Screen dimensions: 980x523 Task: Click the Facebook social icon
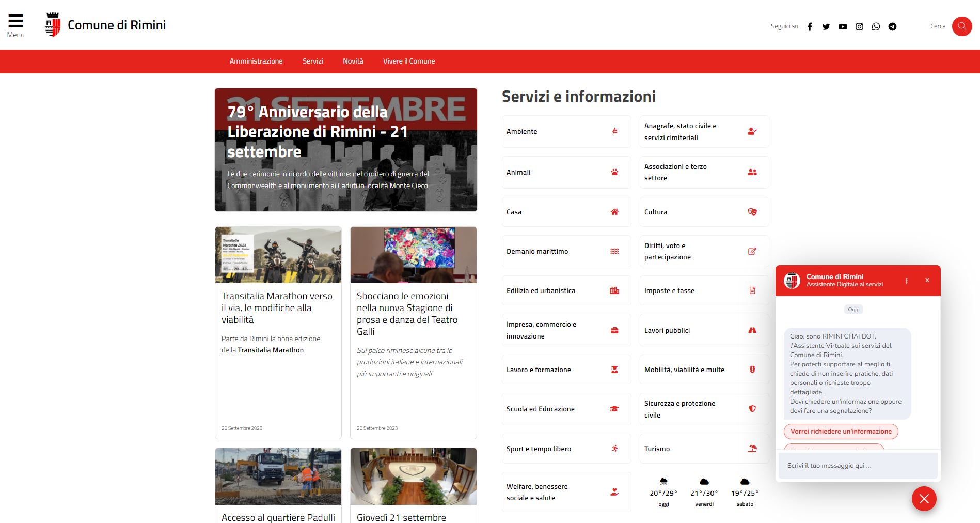click(810, 27)
